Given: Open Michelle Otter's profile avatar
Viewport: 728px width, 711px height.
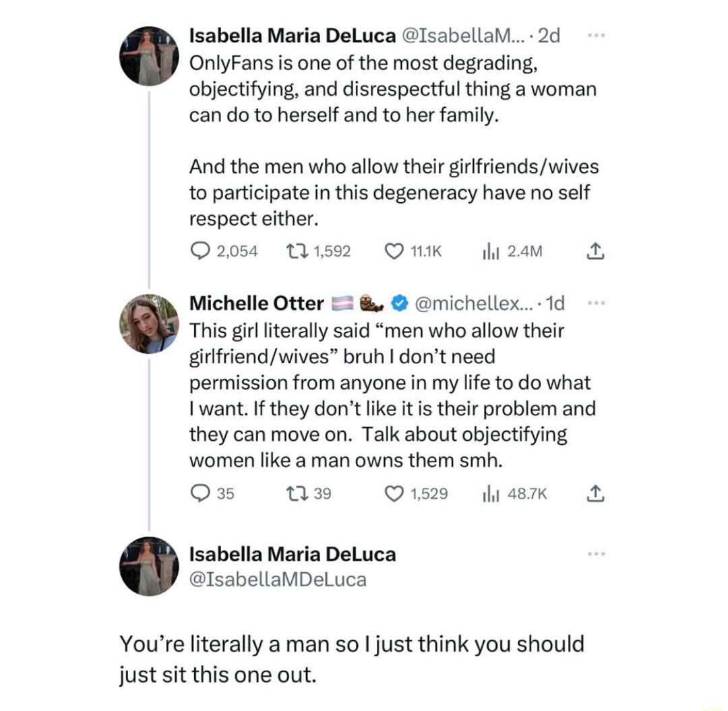Looking at the screenshot, I should pos(148,317).
